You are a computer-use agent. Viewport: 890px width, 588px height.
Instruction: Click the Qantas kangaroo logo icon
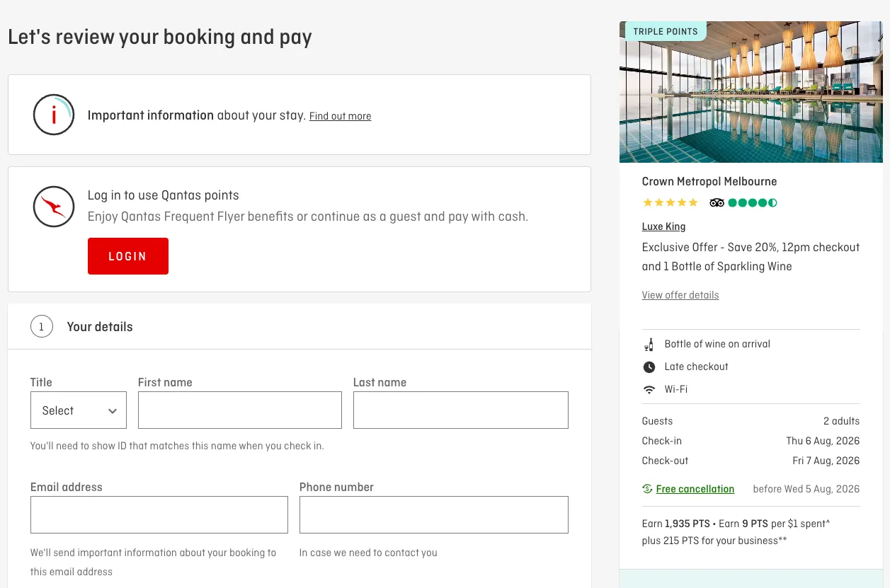[54, 207]
